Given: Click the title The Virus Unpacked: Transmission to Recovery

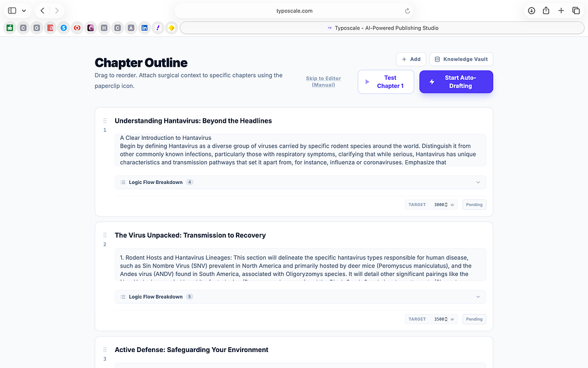Looking at the screenshot, I should click(190, 235).
